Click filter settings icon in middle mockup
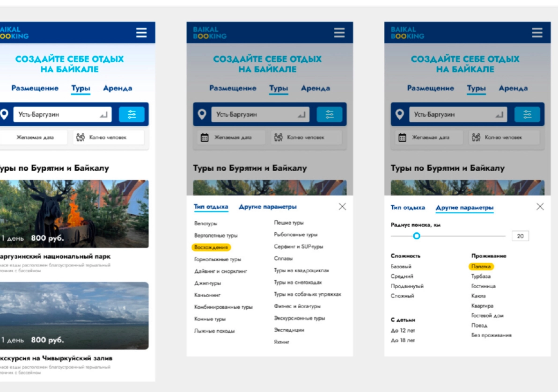Screen dimensions: 558x392 coord(330,115)
